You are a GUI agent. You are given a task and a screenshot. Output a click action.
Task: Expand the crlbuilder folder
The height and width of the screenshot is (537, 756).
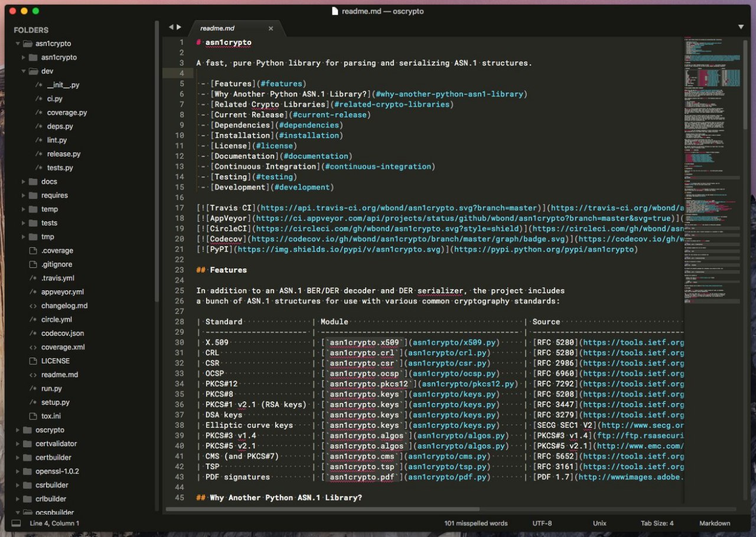(x=18, y=499)
